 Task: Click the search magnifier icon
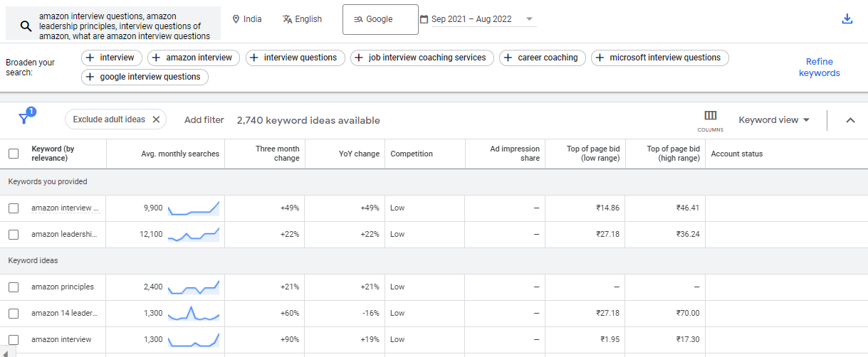coord(26,27)
